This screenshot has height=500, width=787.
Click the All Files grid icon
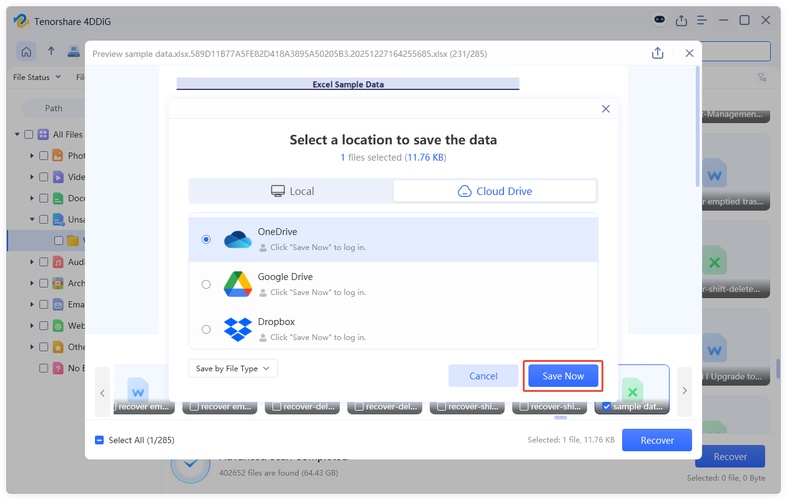point(44,135)
